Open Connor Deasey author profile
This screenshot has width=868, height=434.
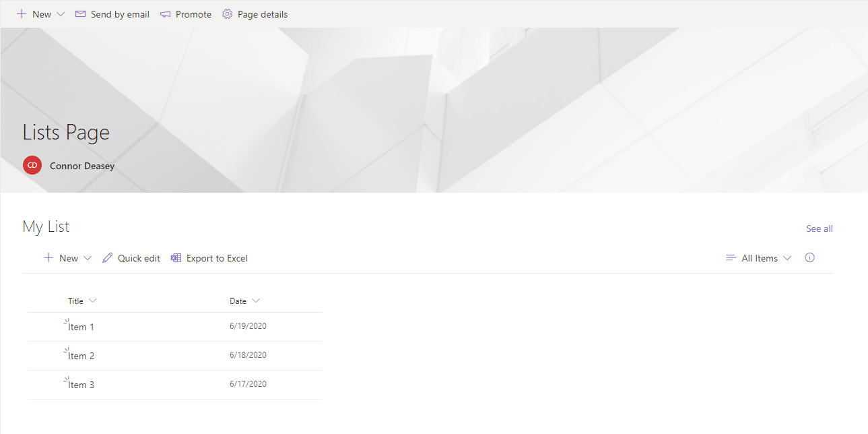(82, 166)
